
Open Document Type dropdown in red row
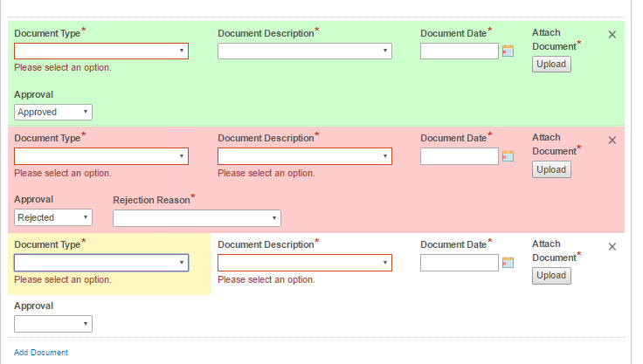tap(101, 156)
